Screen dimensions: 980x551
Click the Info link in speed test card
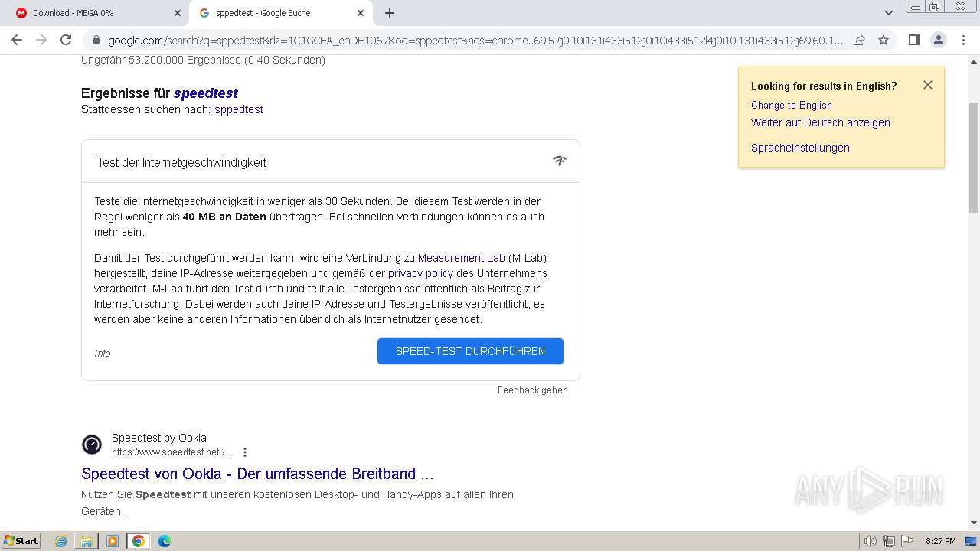(x=103, y=353)
